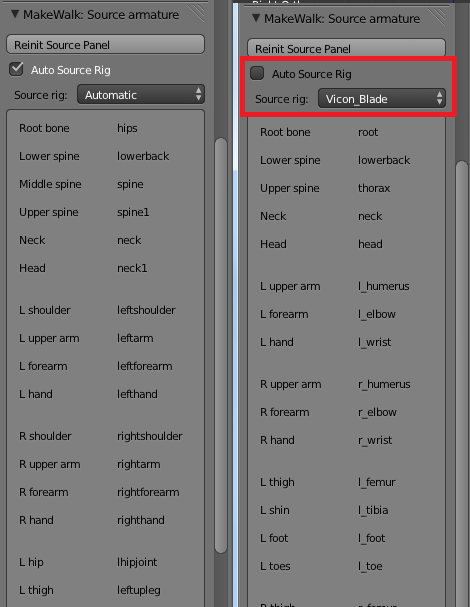Viewport: 470px width, 607px height.
Task: Collapse left MakeWalk Source armature panel
Action: (15, 14)
